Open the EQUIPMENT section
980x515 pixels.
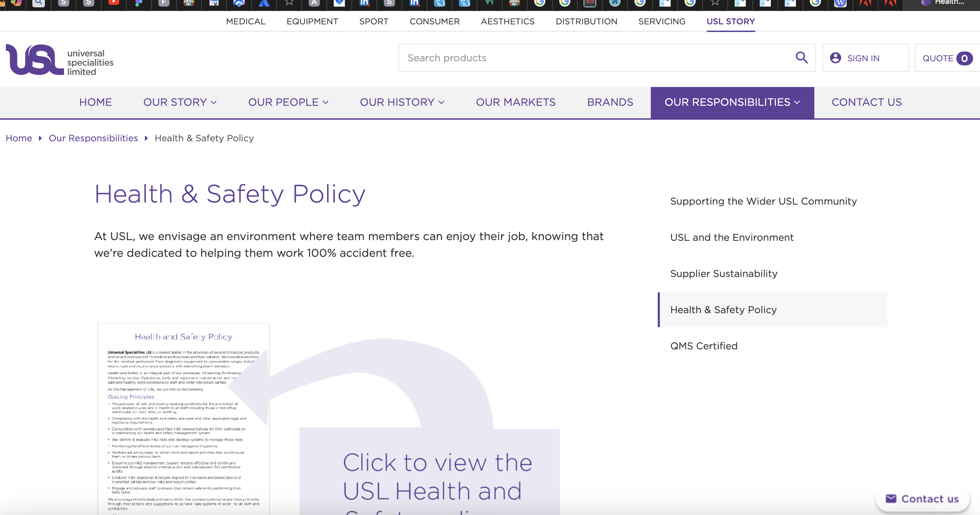tap(312, 21)
